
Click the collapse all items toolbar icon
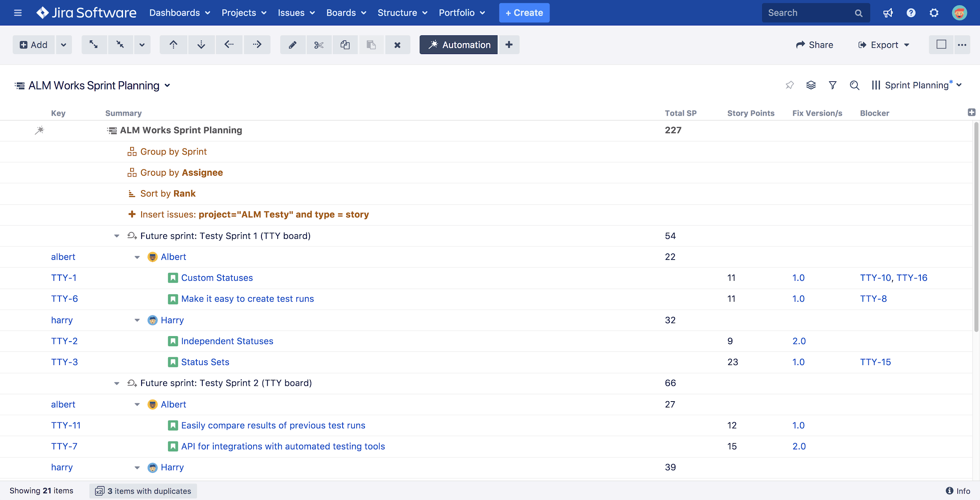pyautogui.click(x=120, y=45)
